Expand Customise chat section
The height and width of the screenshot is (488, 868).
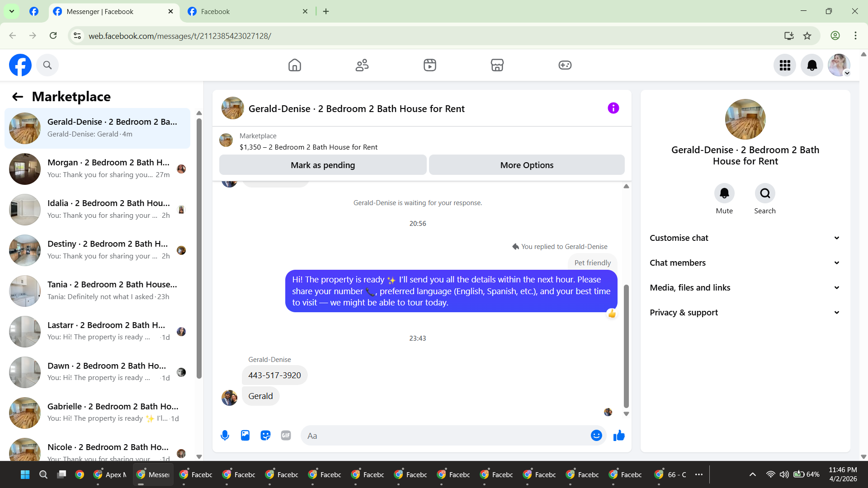click(745, 238)
